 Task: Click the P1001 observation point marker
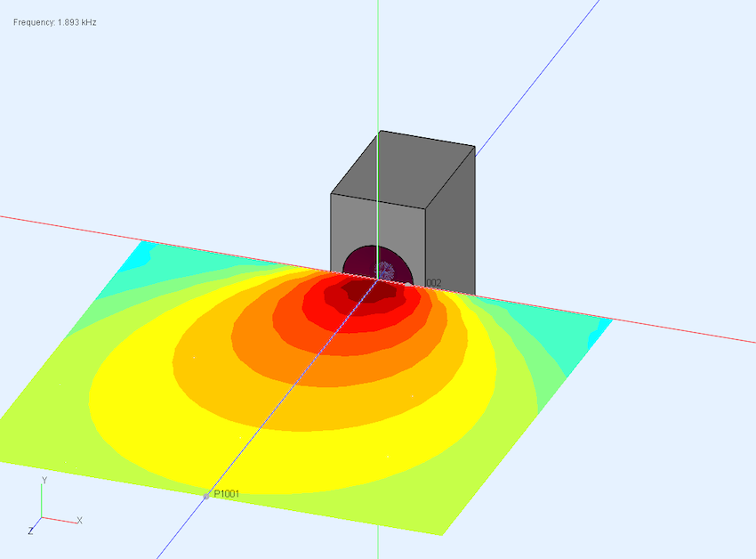pos(206,496)
